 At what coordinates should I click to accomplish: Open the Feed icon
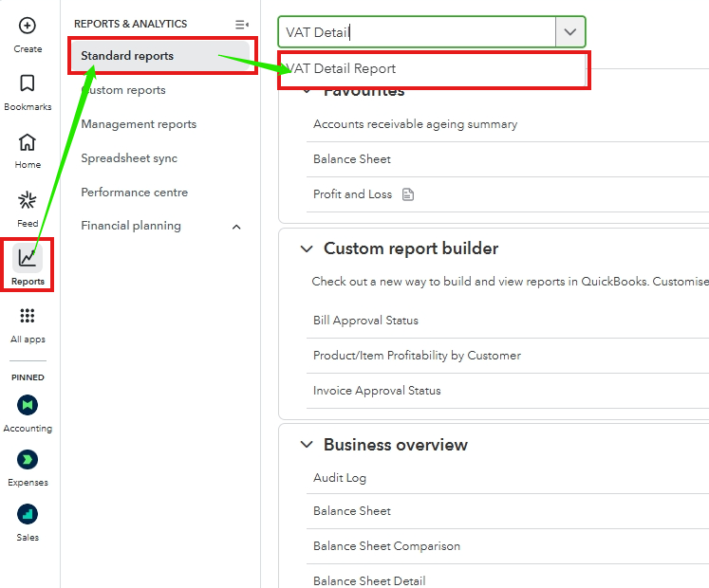(x=28, y=201)
